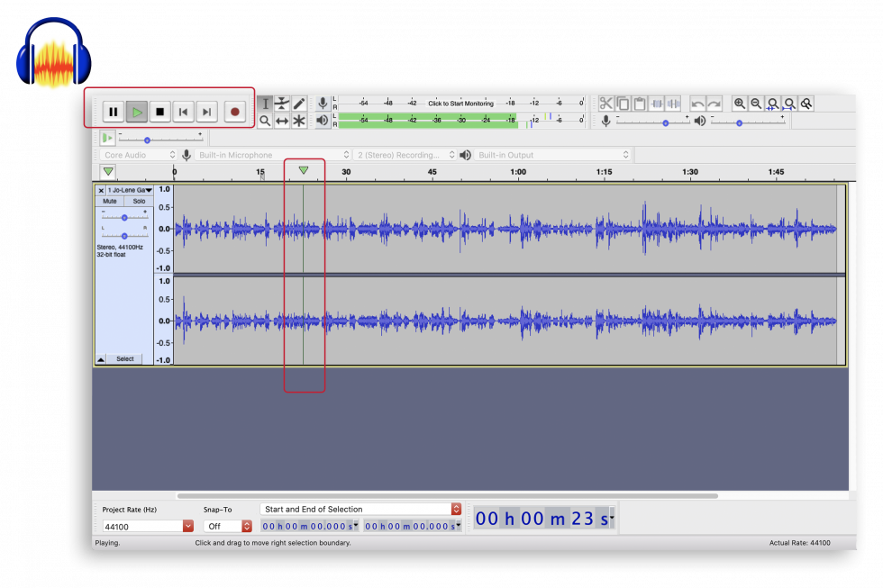Select the Draw tool

coord(299,103)
